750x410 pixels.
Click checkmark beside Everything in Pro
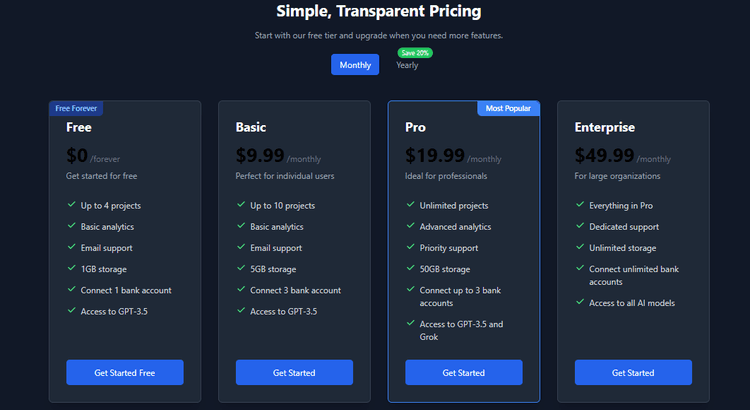pos(580,205)
